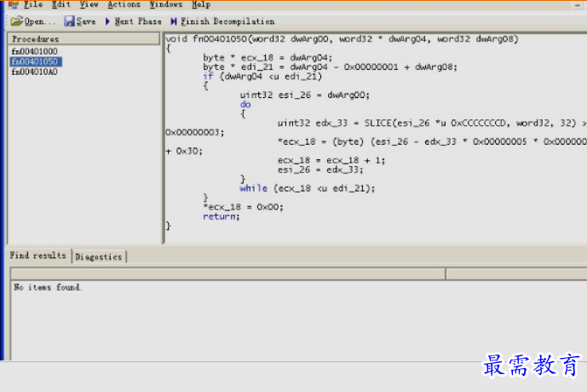Click the first results column header
This screenshot has height=392, width=587.
coord(228,274)
